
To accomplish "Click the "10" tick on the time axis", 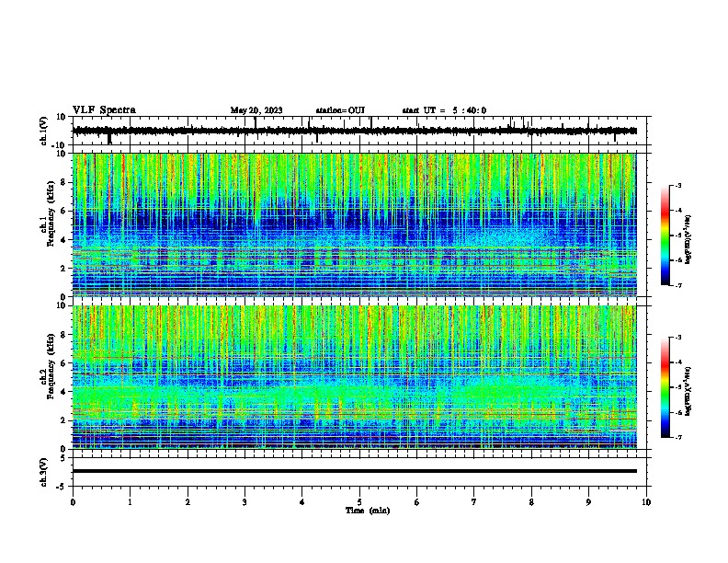I will tap(646, 502).
